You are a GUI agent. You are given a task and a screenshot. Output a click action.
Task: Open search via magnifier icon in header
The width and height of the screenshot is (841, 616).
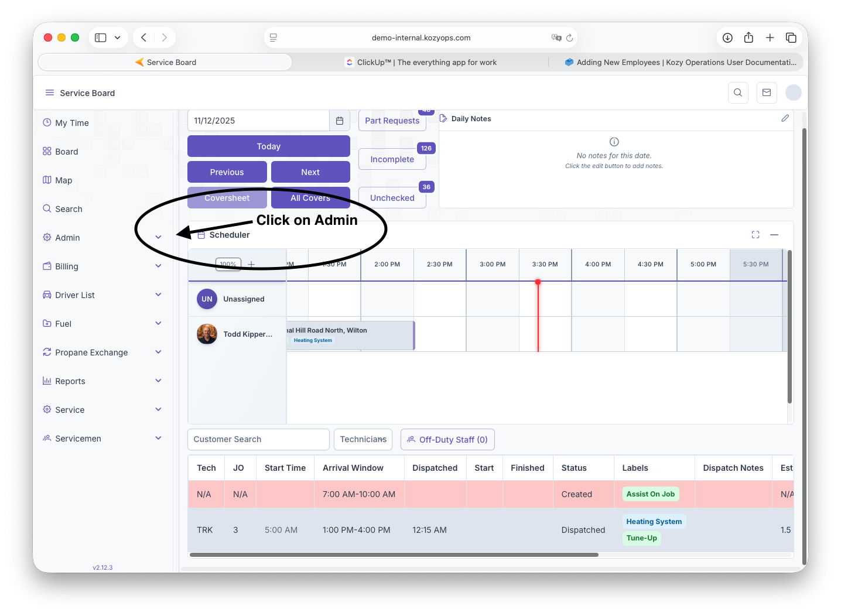[x=738, y=93]
